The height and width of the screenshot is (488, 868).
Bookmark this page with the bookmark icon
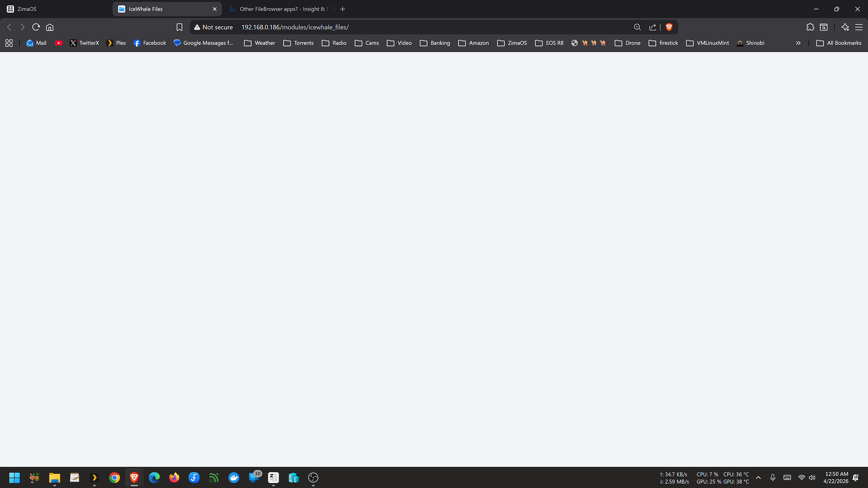coord(179,27)
